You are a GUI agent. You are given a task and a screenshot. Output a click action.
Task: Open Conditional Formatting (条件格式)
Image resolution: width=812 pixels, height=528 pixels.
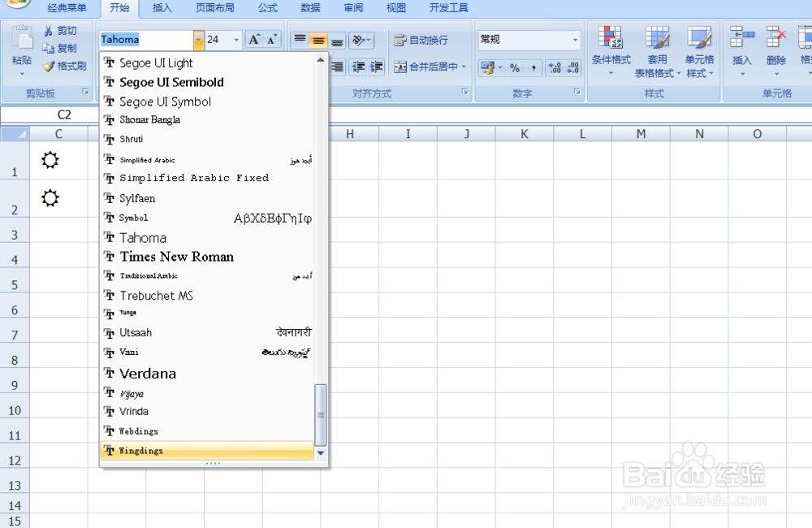611,52
